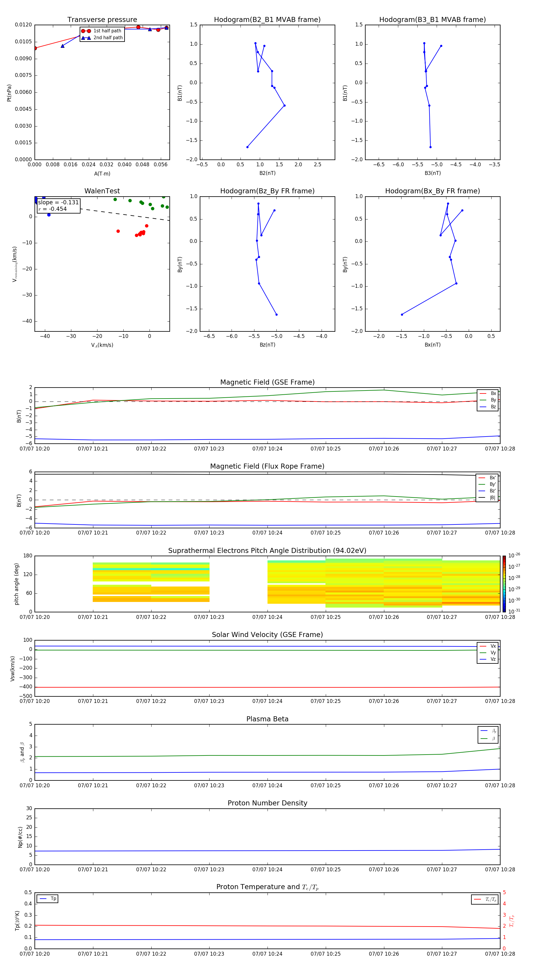Select the "Bx(nT)" x-axis label
Viewport: 535px width, 980px height.
[432, 345]
